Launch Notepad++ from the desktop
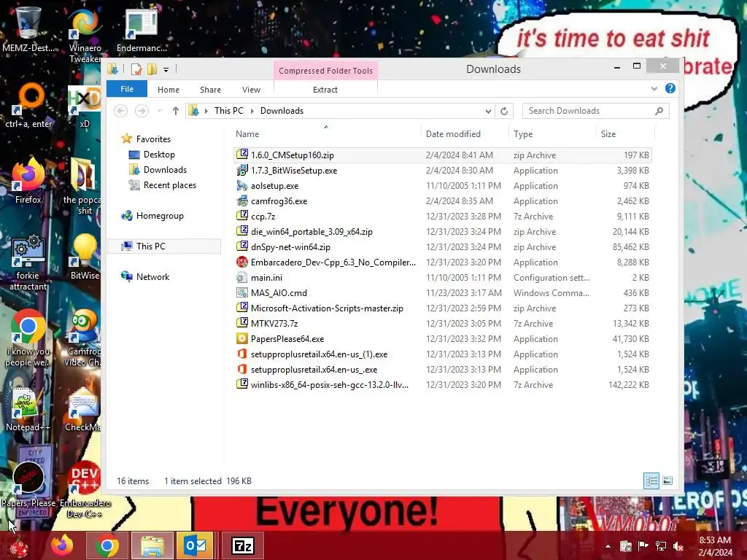Screen dimensions: 747x560 [28, 408]
